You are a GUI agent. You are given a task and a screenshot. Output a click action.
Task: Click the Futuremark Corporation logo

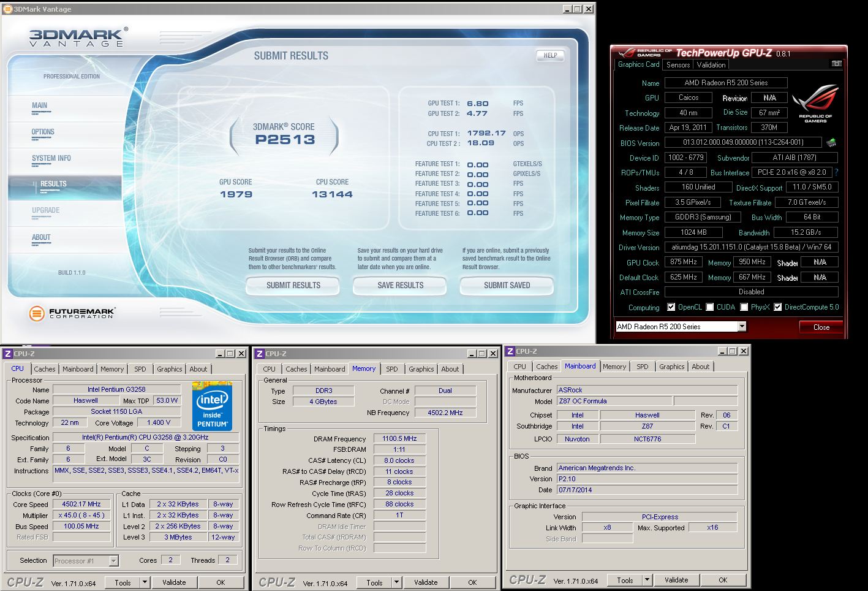coord(72,313)
